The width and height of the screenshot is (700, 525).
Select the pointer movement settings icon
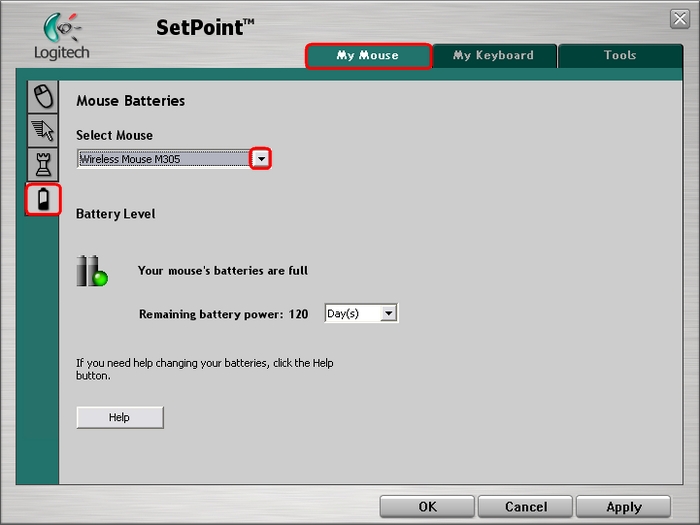[43, 129]
